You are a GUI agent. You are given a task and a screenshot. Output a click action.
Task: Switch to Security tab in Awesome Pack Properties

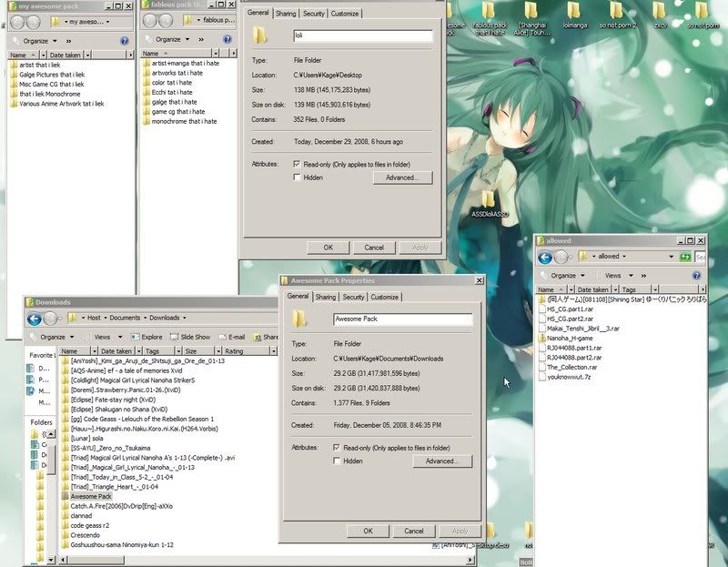coord(353,297)
